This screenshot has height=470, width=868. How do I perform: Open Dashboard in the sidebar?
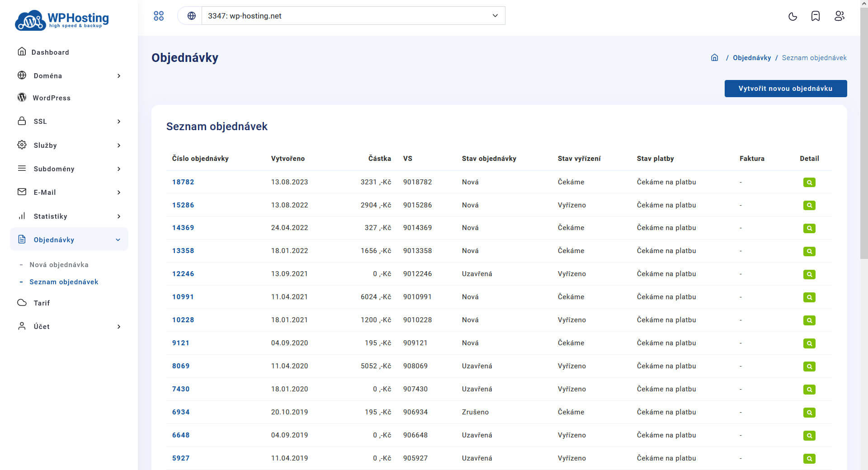(50, 52)
